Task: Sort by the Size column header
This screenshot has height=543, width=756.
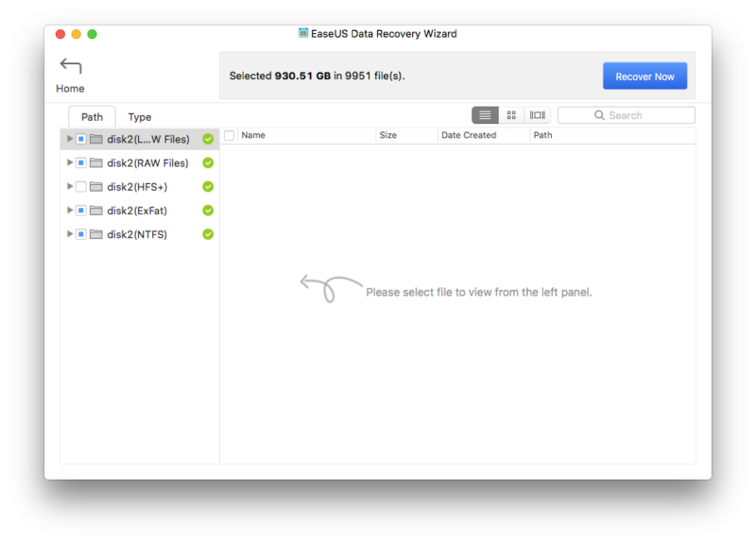Action: pyautogui.click(x=388, y=135)
